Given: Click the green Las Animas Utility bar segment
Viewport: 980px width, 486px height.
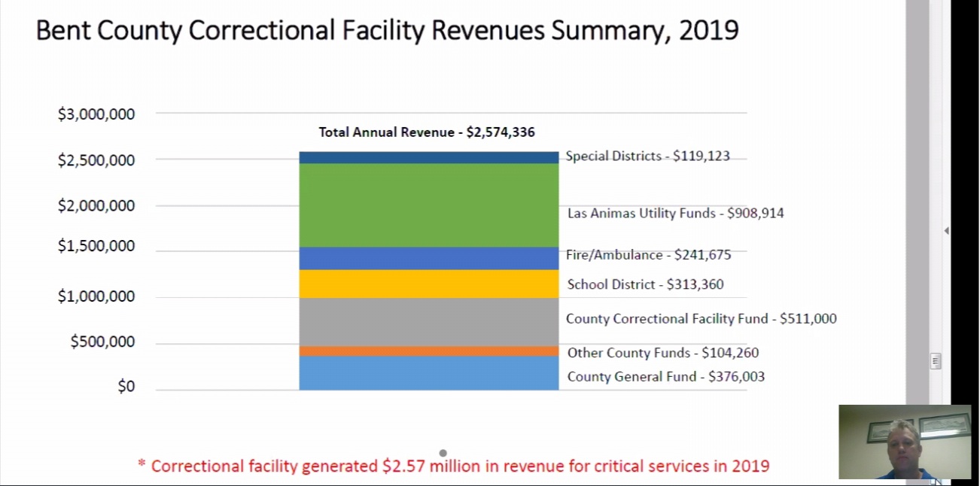Looking at the screenshot, I should [428, 205].
